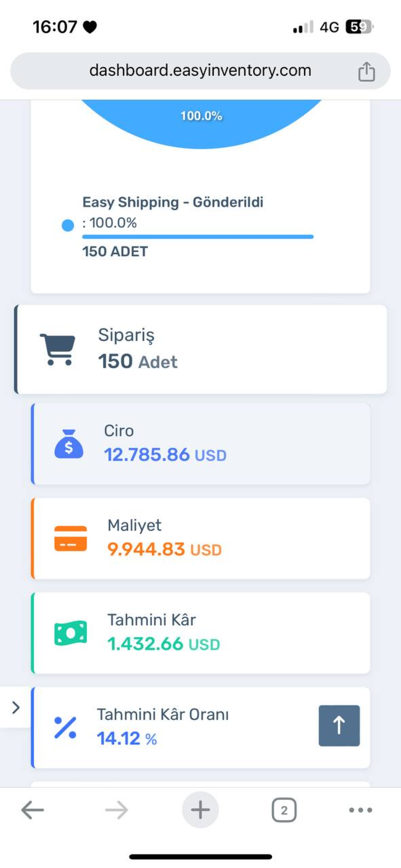401x868 pixels.
Task: Tap the money bag Ciro icon
Action: tap(69, 444)
